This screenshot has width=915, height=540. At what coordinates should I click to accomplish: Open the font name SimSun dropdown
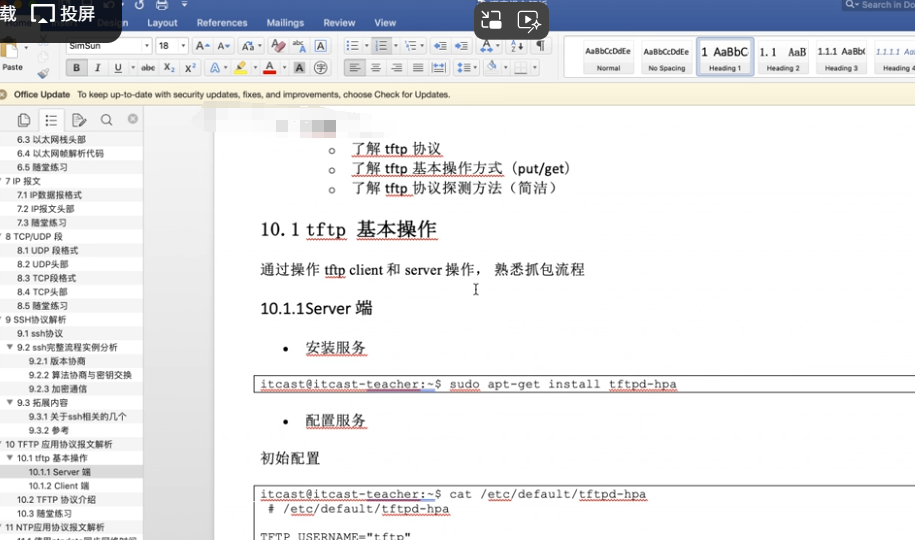146,46
